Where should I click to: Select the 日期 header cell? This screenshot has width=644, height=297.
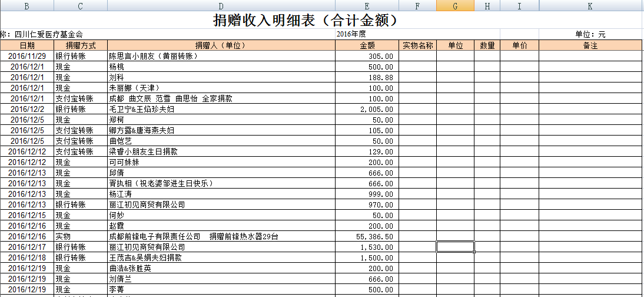(26, 45)
